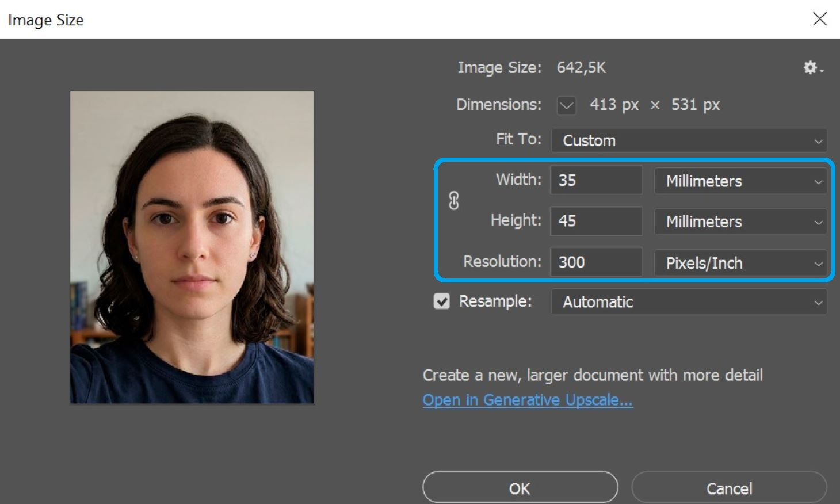Change Width units from Millimeters dropdown
Image resolution: width=840 pixels, height=504 pixels.
tap(740, 181)
